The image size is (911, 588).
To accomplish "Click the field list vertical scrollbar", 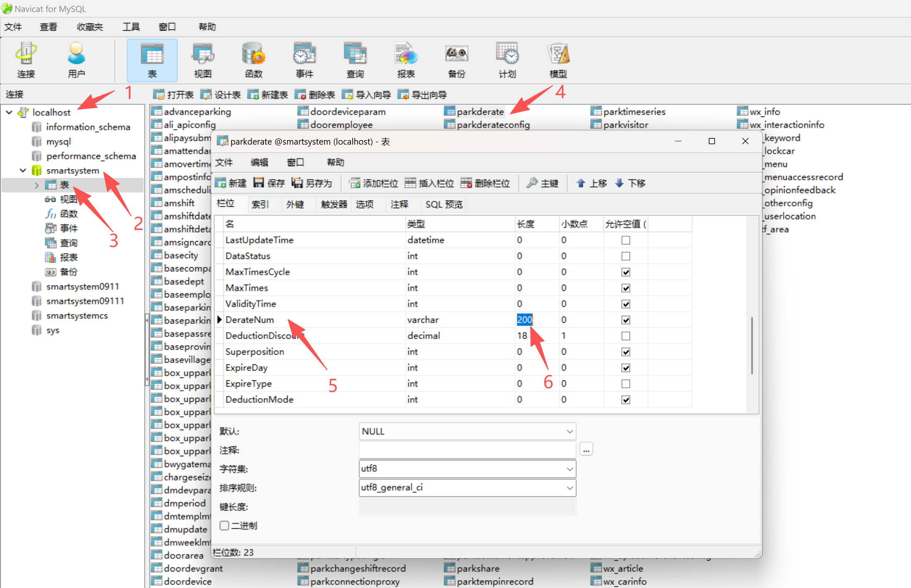I will tap(751, 346).
